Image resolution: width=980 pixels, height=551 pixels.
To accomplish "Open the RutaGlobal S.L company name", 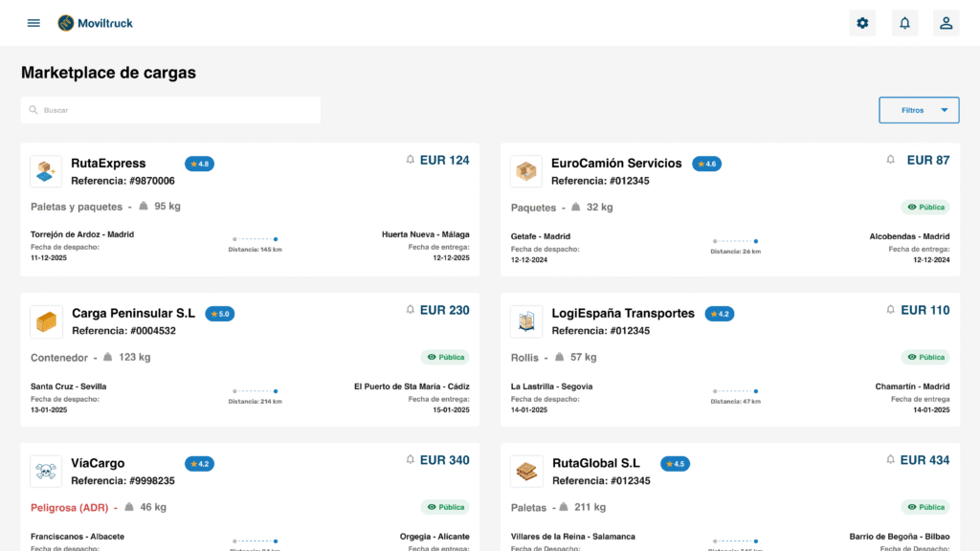I will pos(595,463).
